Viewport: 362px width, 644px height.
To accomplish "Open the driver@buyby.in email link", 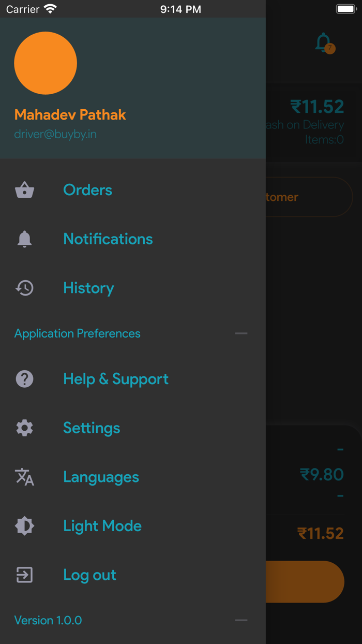I will coord(55,134).
